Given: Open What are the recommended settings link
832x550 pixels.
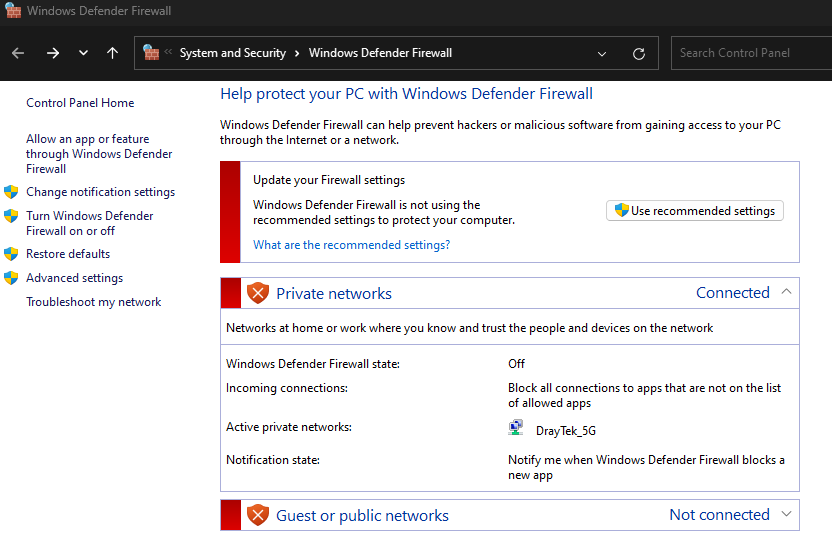Looking at the screenshot, I should [x=351, y=245].
